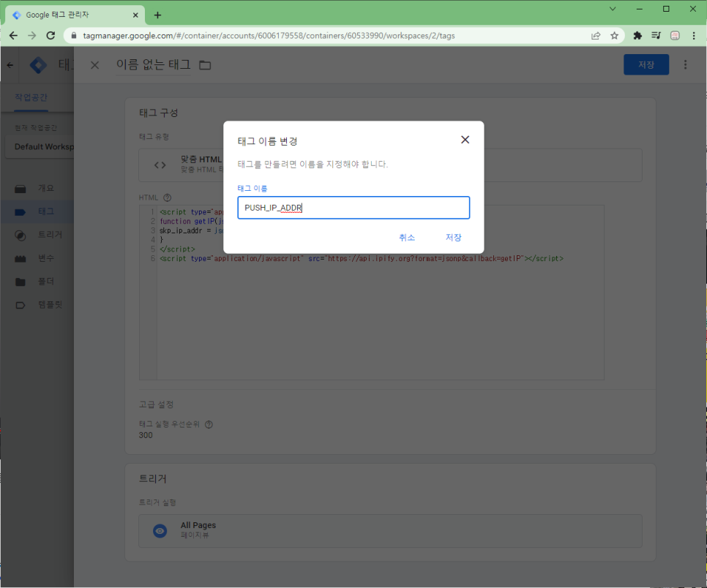Open the Overview section in sidebar
This screenshot has height=588, width=707.
(45, 189)
